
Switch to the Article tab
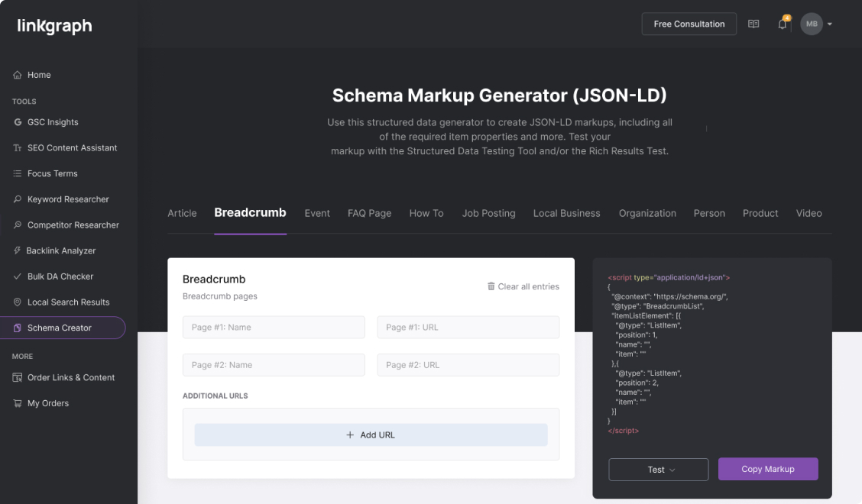tap(182, 213)
